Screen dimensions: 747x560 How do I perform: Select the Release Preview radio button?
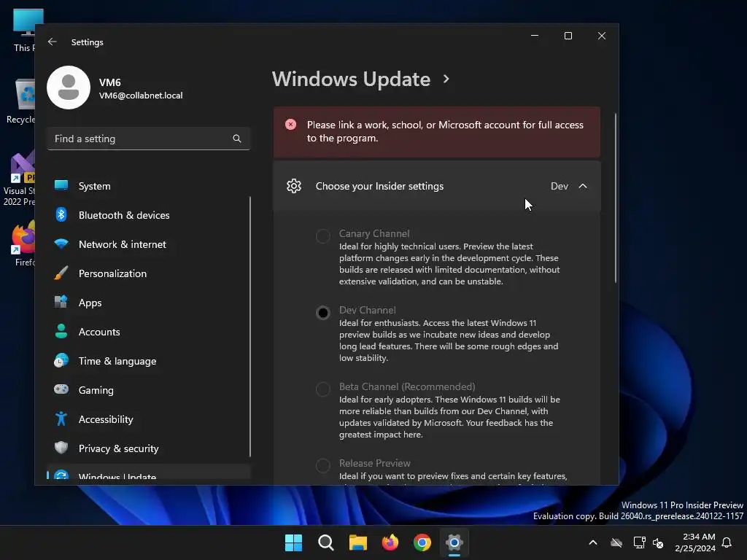(323, 465)
